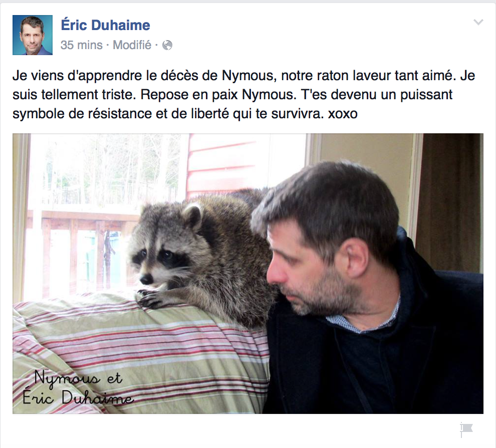This screenshot has width=496, height=448.
Task: Open Éric Duhaime's profile picture
Action: tap(33, 35)
